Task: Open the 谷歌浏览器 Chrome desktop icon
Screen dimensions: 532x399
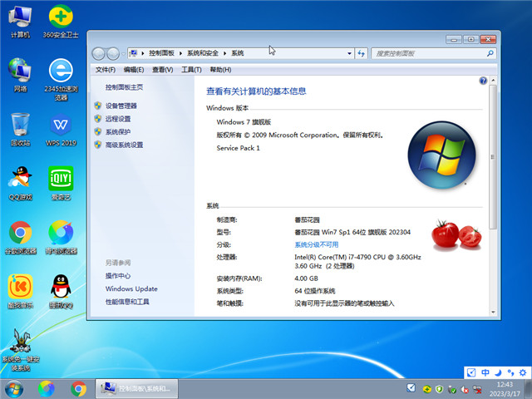Action: pyautogui.click(x=20, y=237)
